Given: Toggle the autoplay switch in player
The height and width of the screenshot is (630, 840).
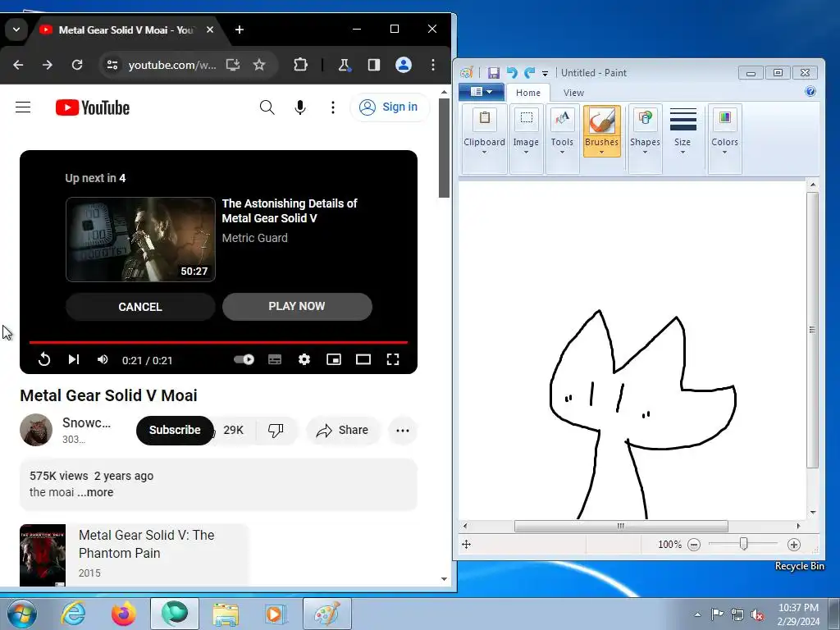Looking at the screenshot, I should pos(244,359).
